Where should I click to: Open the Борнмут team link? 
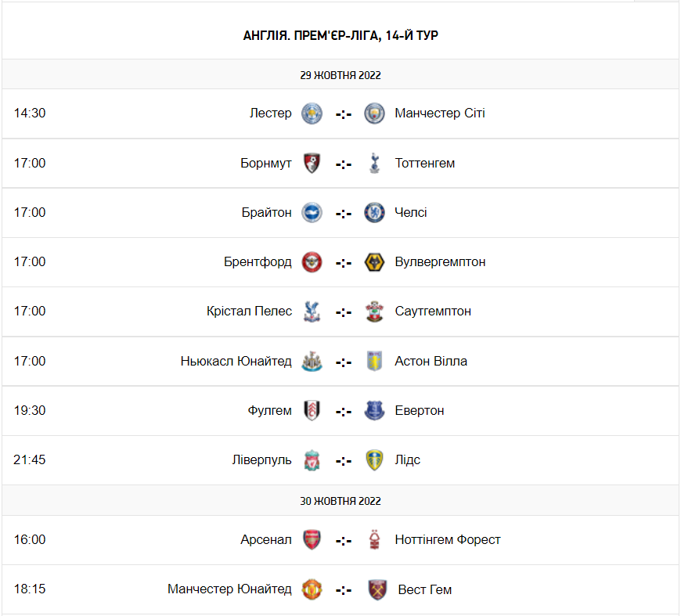coord(266,163)
